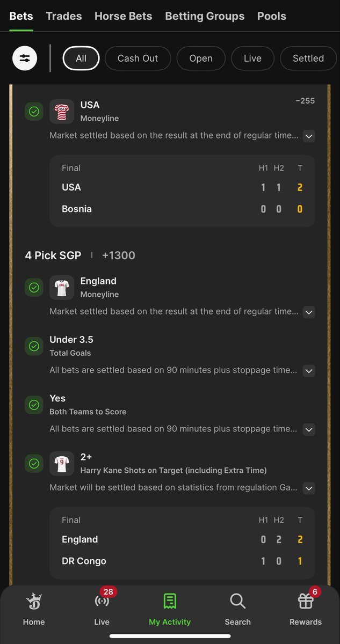Viewport: 340px width, 644px height.
Task: Filter bets by Cash Out
Action: [x=138, y=58]
